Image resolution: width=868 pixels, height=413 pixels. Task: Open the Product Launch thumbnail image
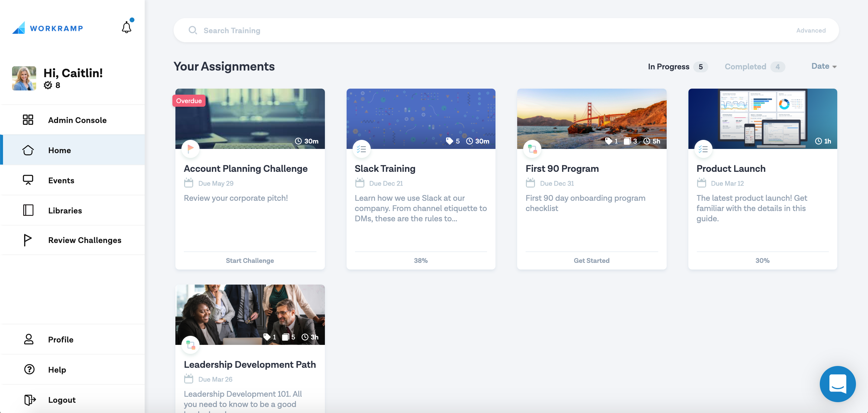[762, 119]
